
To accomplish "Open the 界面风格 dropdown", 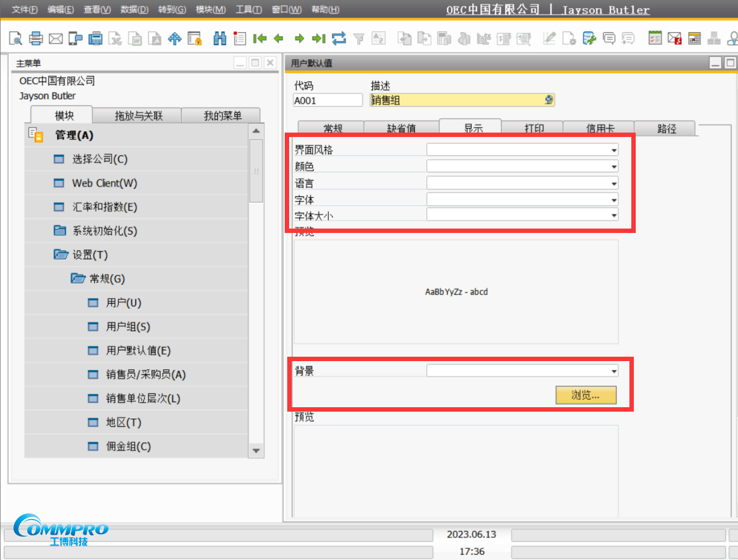I will coord(613,150).
